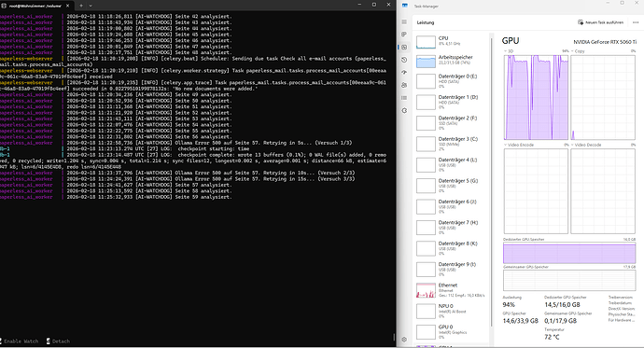Click terminal tab shell icon
Viewport: 644px width, 348px height.
pyautogui.click(x=4, y=6)
